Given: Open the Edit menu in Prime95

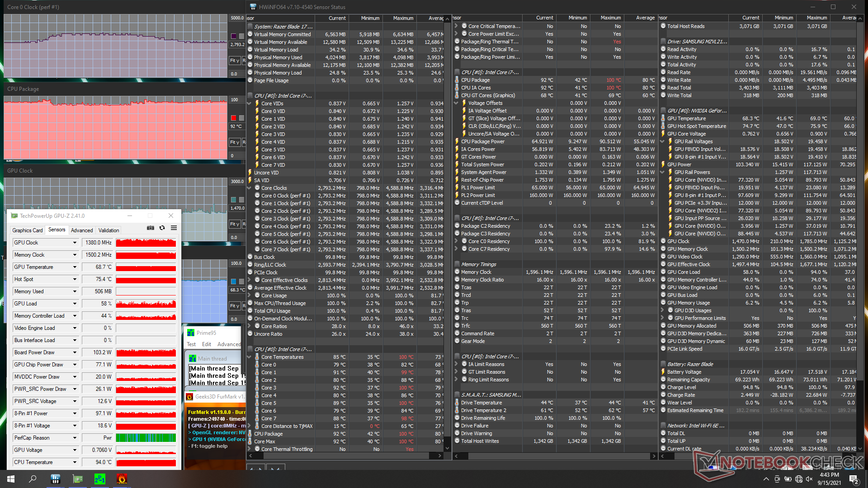Looking at the screenshot, I should 207,344.
